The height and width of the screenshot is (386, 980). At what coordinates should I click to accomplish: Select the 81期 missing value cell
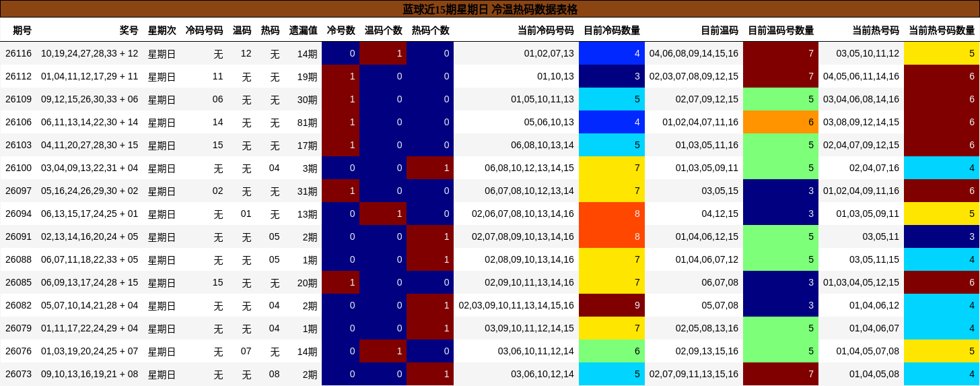pos(308,122)
